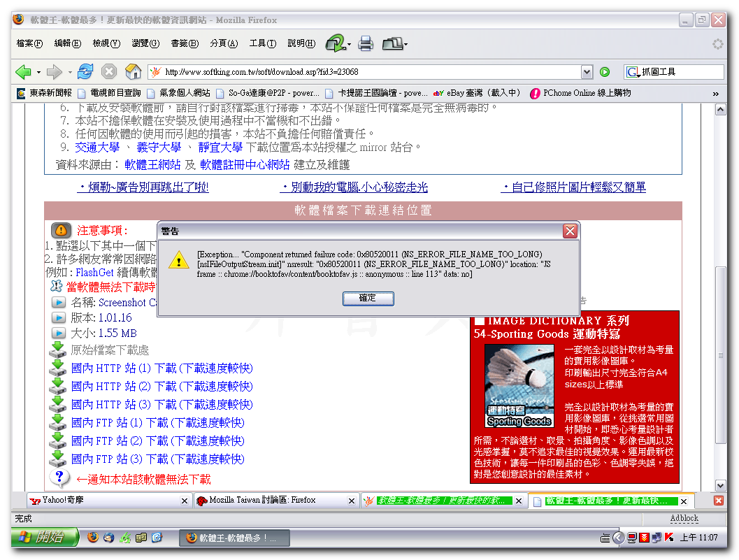Click the grayed-out Stop loading icon
The height and width of the screenshot is (560, 739).
(109, 72)
